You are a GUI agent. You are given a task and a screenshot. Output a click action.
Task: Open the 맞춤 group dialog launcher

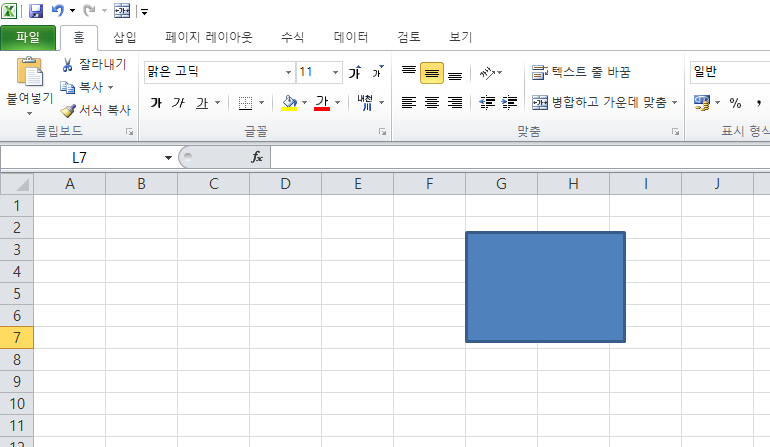[676, 132]
